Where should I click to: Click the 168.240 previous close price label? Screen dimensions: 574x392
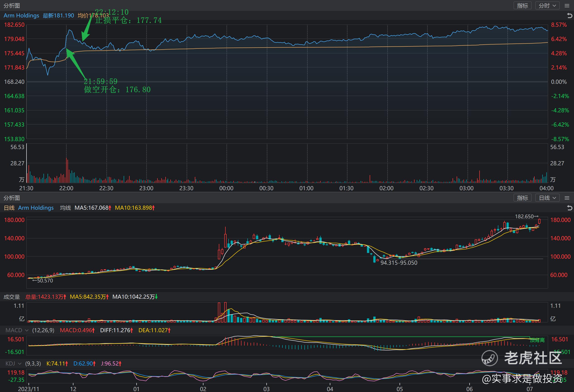pyautogui.click(x=14, y=82)
